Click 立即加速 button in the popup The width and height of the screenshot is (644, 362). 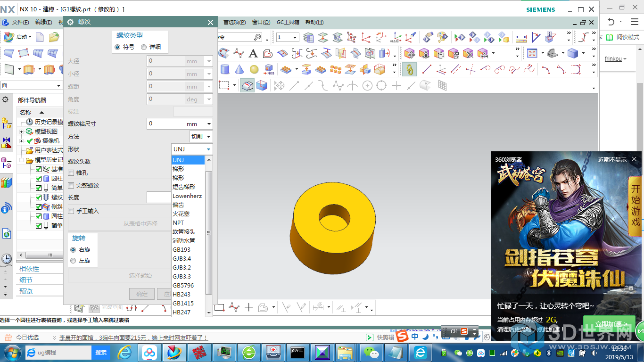click(609, 324)
